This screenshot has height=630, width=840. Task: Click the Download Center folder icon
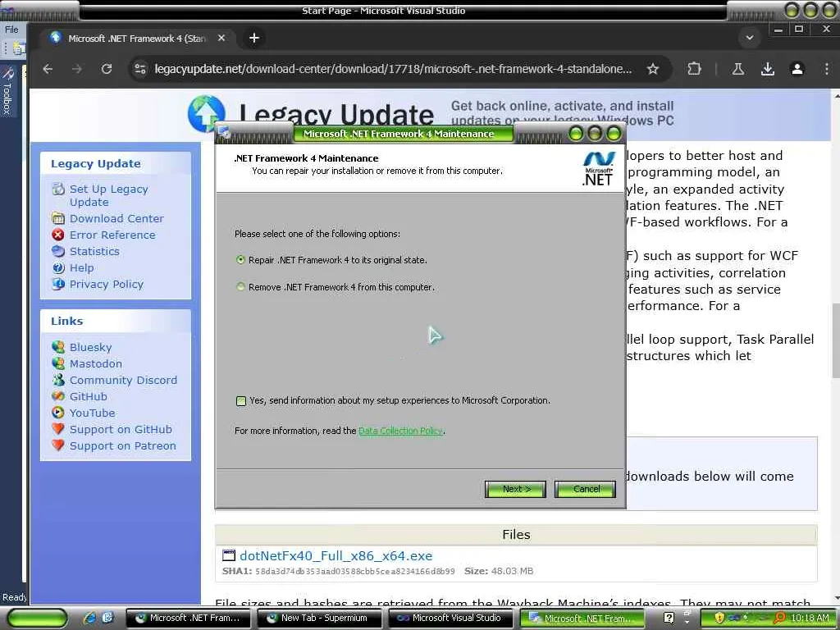[58, 218]
